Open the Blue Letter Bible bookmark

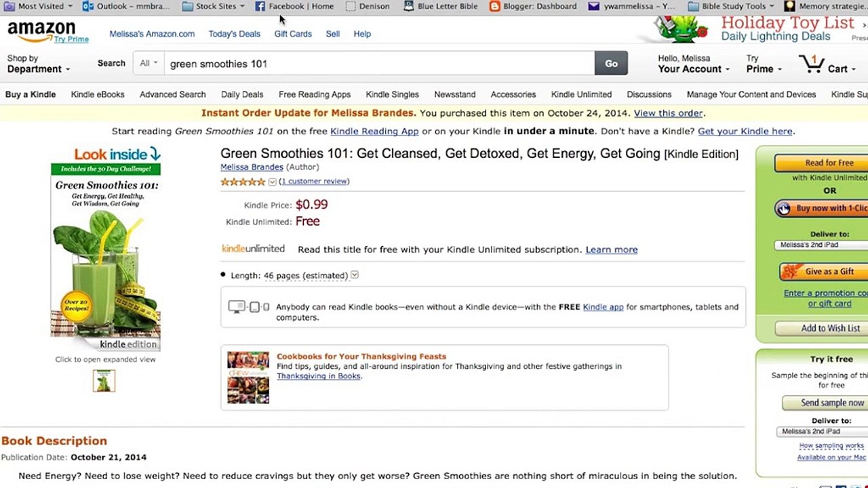tap(442, 6)
